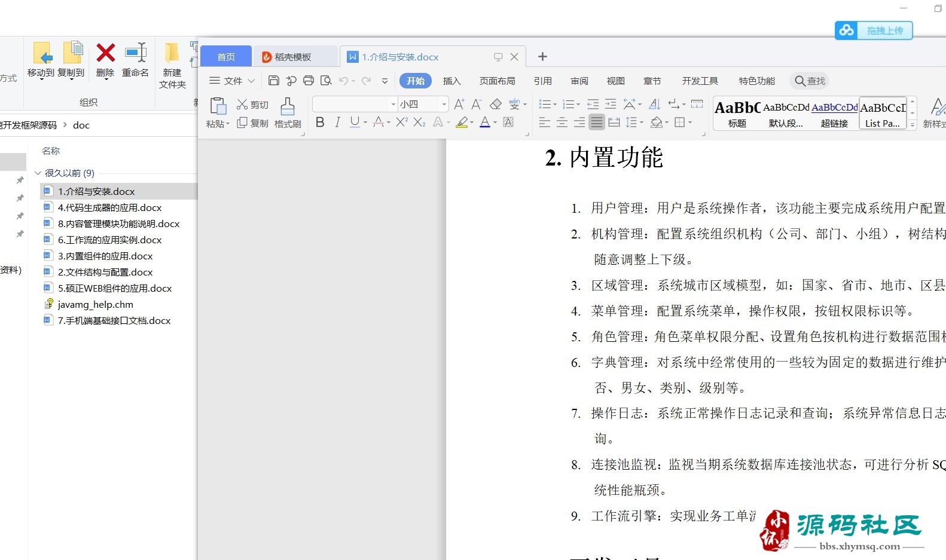Image resolution: width=946 pixels, height=560 pixels.
Task: Toggle Align Left paragraph alignment
Action: pyautogui.click(x=544, y=123)
